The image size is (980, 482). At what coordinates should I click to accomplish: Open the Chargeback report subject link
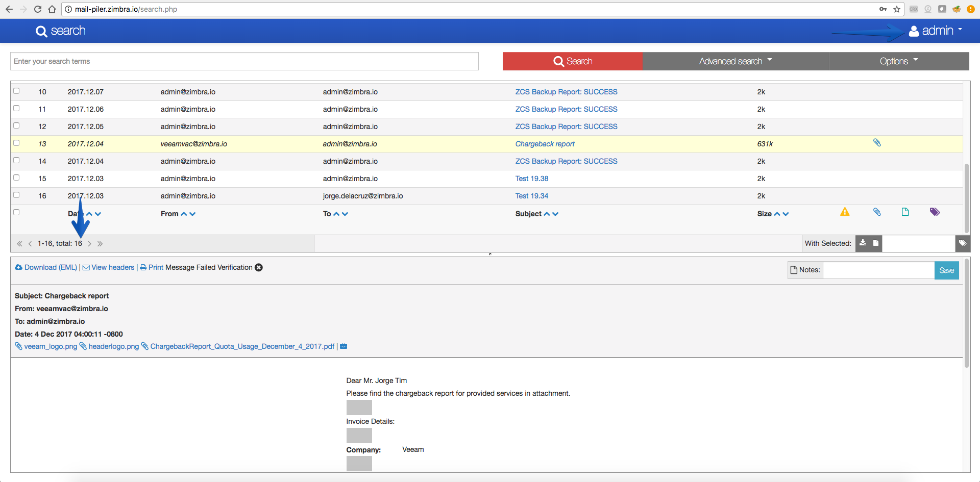click(x=545, y=144)
